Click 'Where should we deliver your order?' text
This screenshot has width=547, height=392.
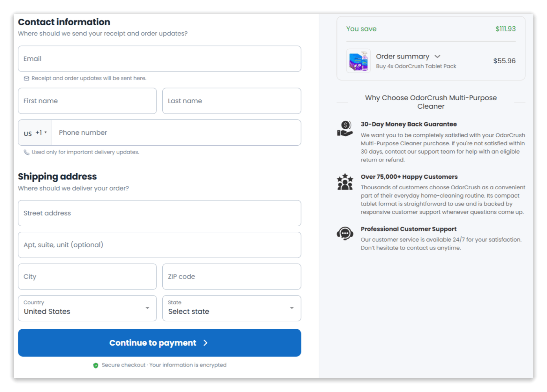73,189
